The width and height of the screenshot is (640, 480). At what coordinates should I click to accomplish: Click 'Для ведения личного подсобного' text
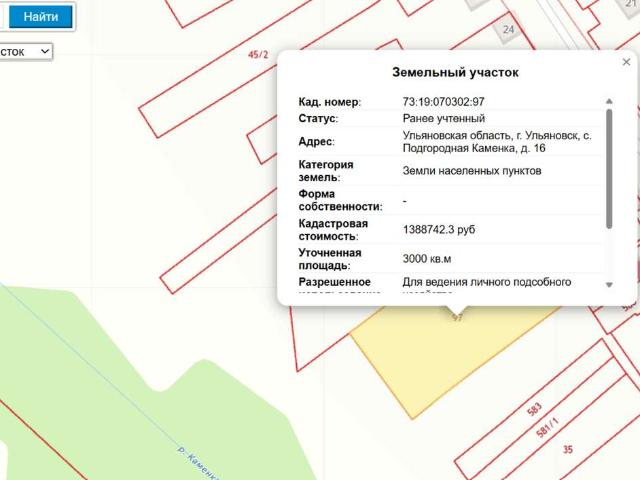487,282
